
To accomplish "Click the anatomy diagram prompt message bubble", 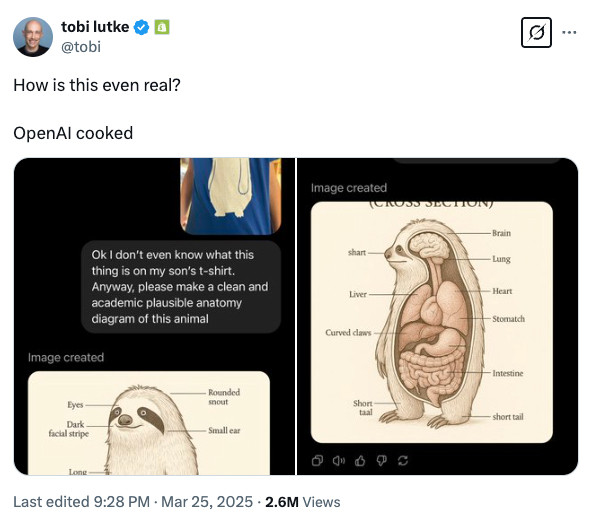I will point(181,287).
